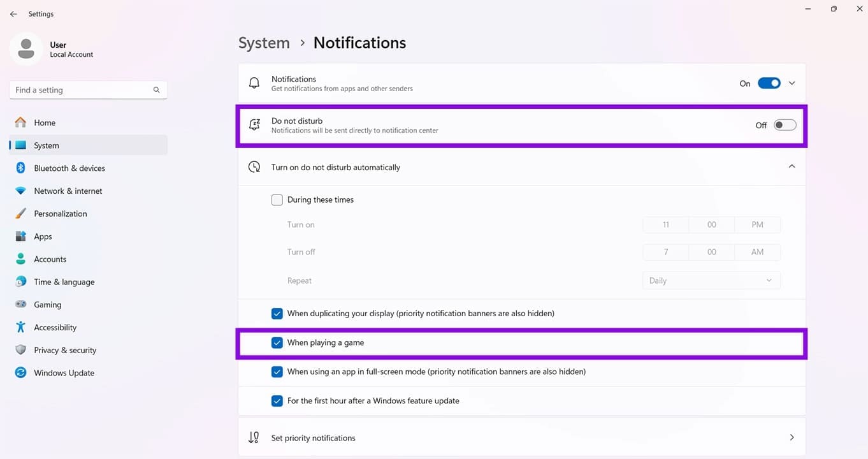Check the During these times checkbox
This screenshot has width=868, height=459.
click(277, 200)
